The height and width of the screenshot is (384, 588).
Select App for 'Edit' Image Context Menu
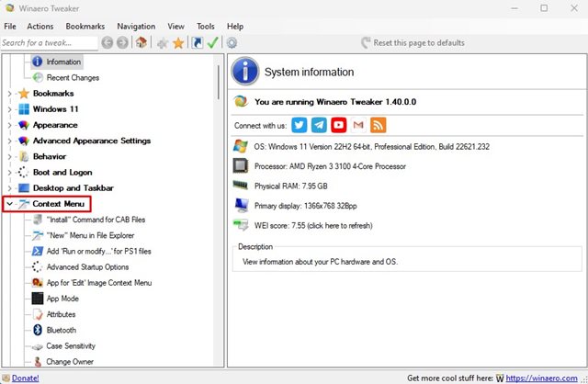(99, 282)
